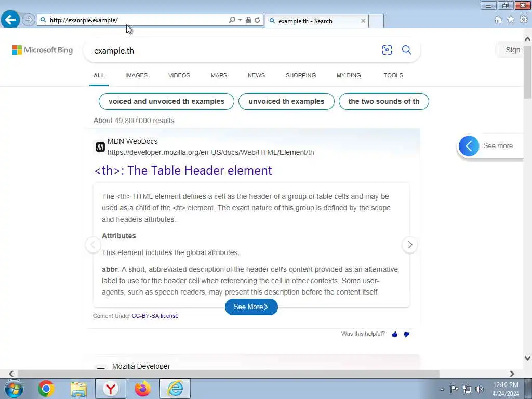Launch Firefox from the taskbar
532x399 pixels.
(x=143, y=389)
